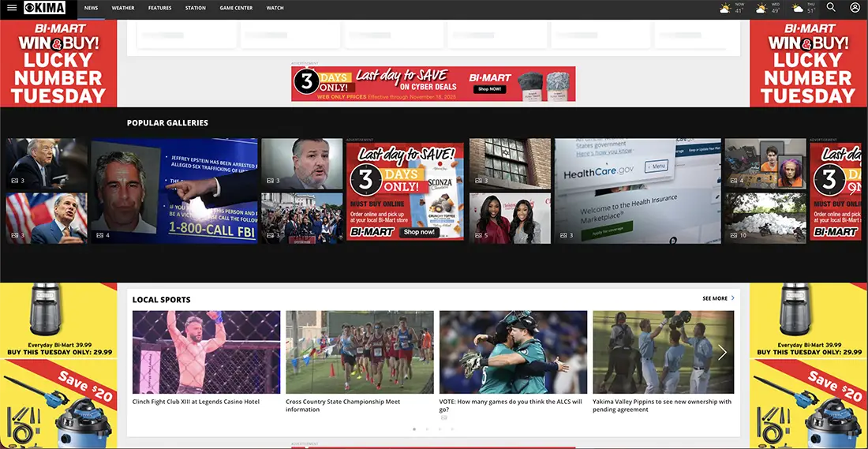This screenshot has height=449, width=868.
Task: Click the WED forecast weather icon
Action: [x=761, y=9]
